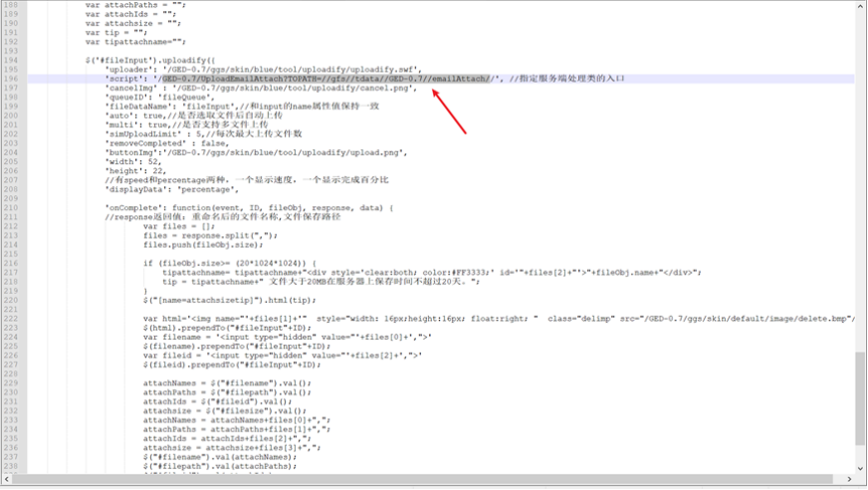Click attachNames = $("#filename").val() line

(x=228, y=383)
